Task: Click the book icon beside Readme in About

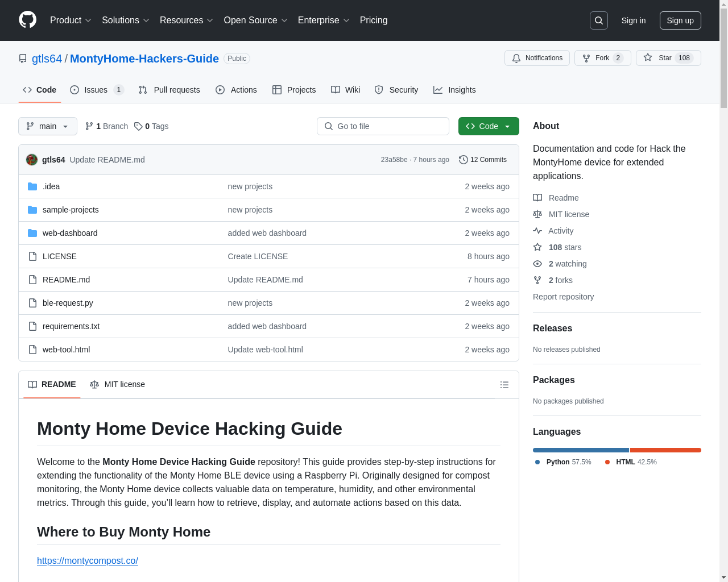Action: pyautogui.click(x=537, y=198)
